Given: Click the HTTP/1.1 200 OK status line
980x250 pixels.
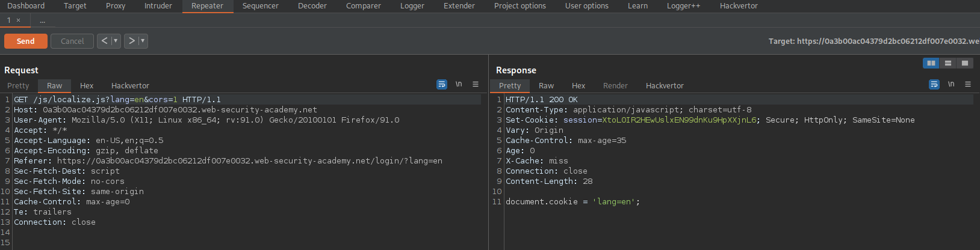Looking at the screenshot, I should click(x=542, y=100).
